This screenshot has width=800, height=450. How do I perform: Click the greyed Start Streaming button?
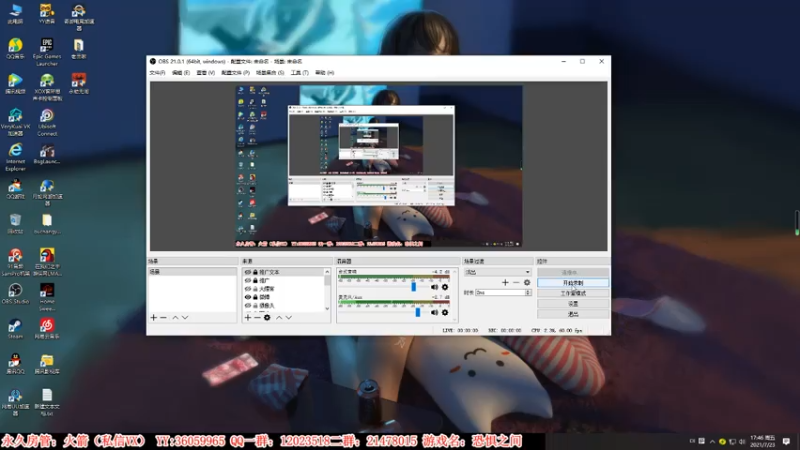coord(573,272)
